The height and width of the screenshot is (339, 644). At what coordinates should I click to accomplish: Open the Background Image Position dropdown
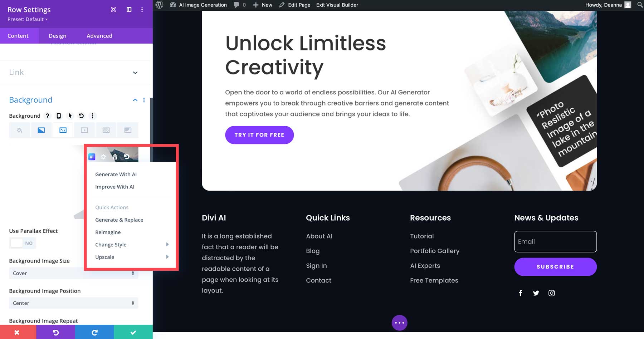coord(73,303)
